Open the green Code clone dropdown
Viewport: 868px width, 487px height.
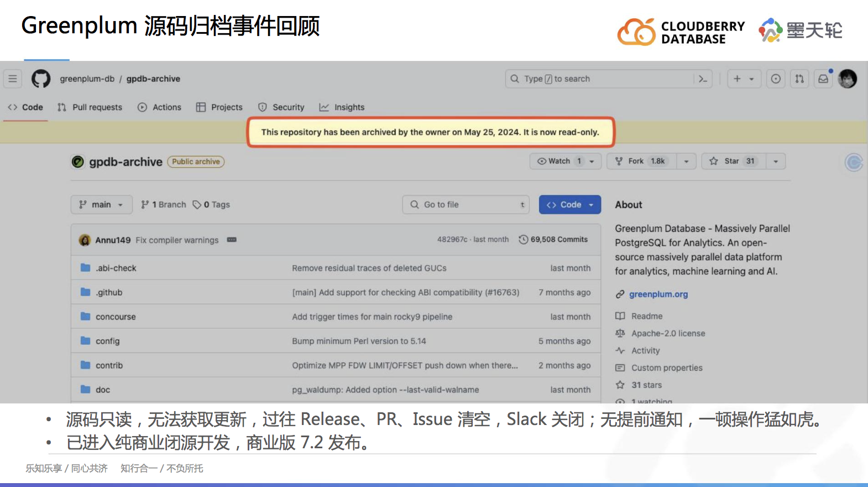[570, 205]
